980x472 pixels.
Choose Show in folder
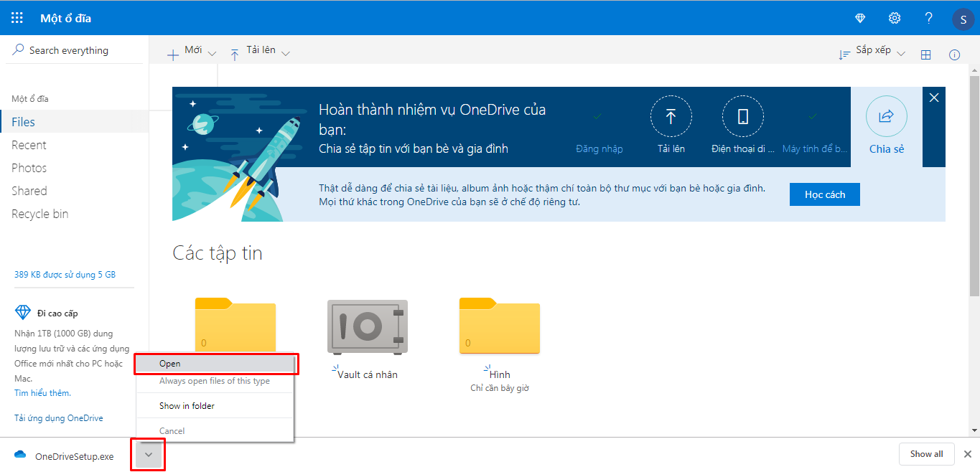click(215, 406)
